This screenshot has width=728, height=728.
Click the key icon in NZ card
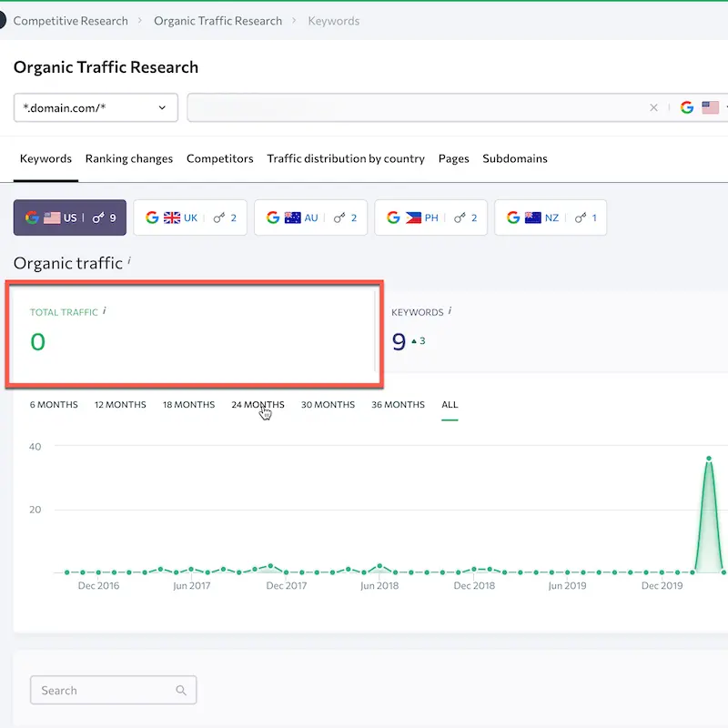581,217
